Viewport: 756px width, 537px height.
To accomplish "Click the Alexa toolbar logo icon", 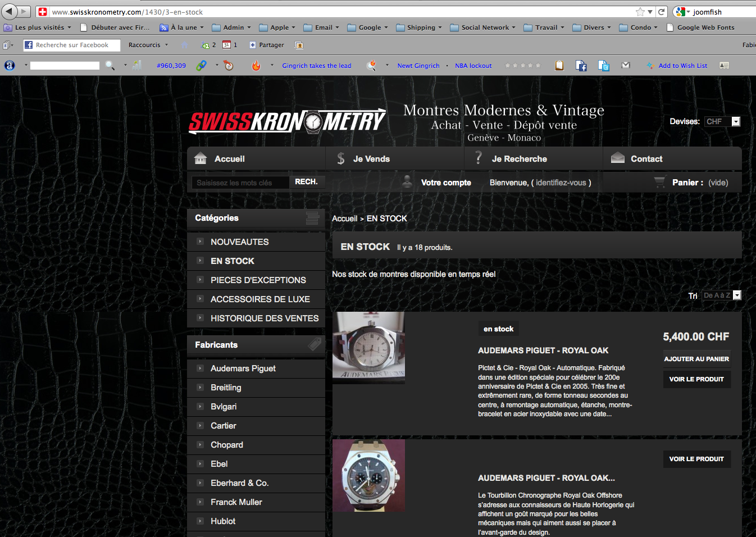I will 10,66.
